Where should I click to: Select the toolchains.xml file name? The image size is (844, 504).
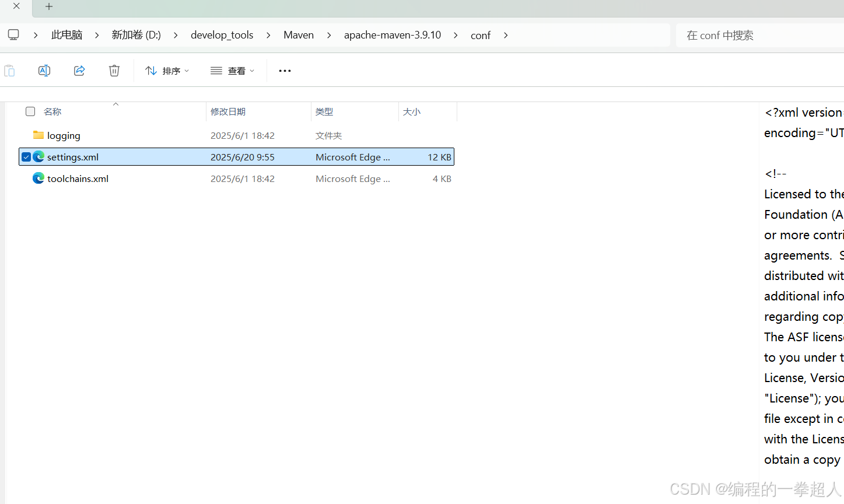pyautogui.click(x=78, y=178)
